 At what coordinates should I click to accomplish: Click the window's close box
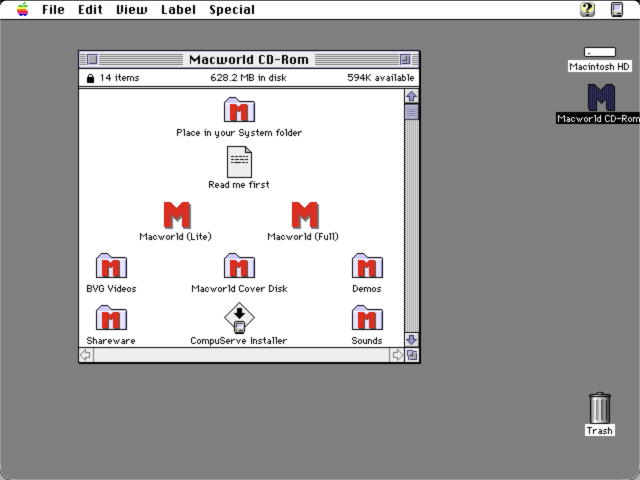[x=93, y=60]
